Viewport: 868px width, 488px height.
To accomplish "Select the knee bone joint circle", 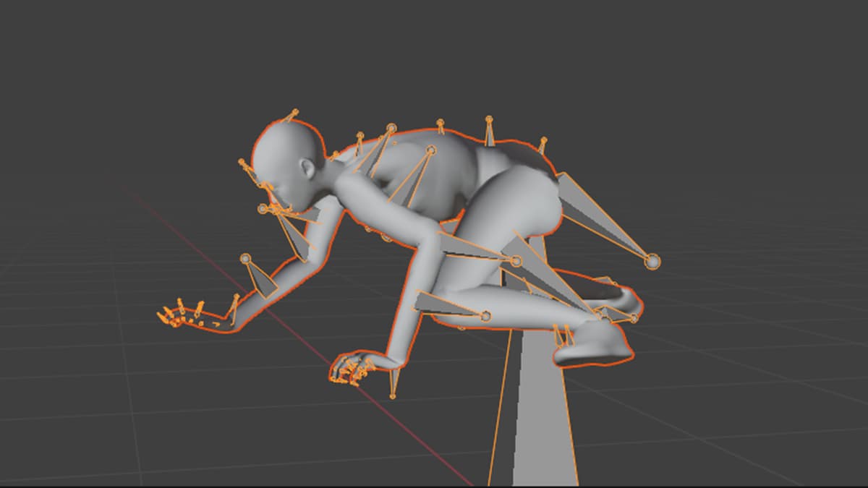I will (485, 316).
